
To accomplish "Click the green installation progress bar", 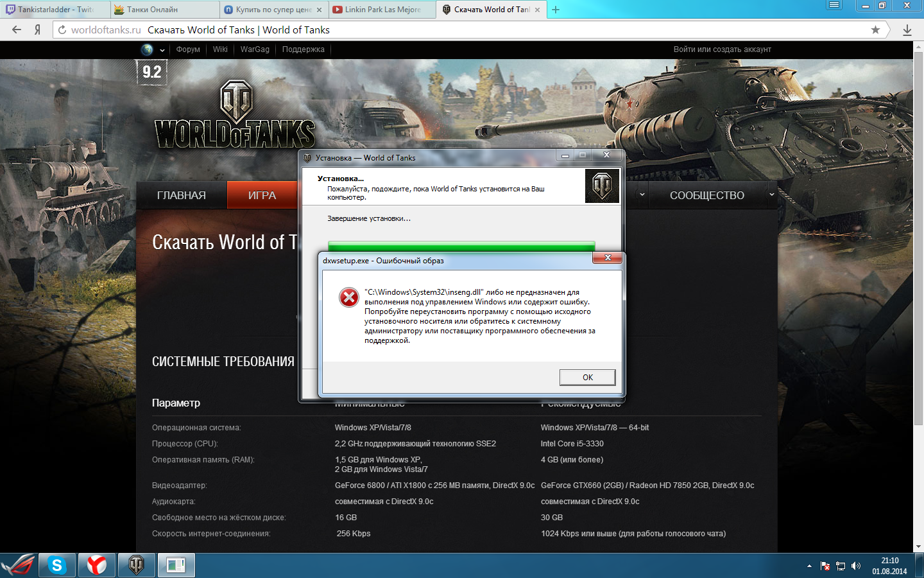I will pos(461,247).
